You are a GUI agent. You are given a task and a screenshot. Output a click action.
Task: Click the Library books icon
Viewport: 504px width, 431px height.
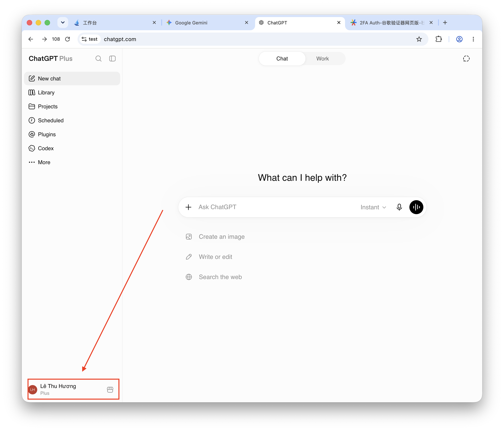32,92
